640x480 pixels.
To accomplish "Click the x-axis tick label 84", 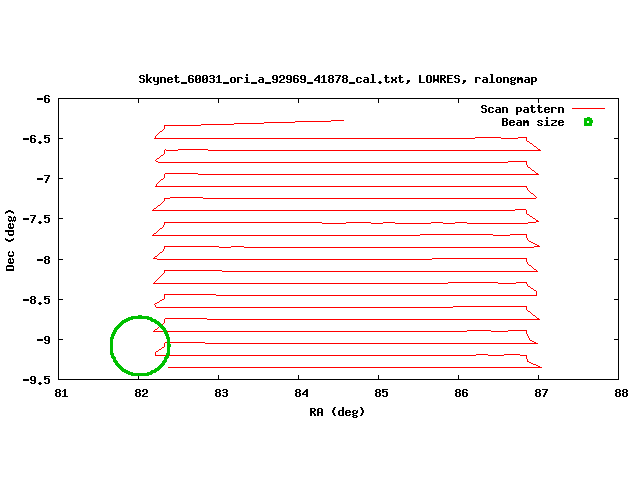I will pyautogui.click(x=301, y=393).
